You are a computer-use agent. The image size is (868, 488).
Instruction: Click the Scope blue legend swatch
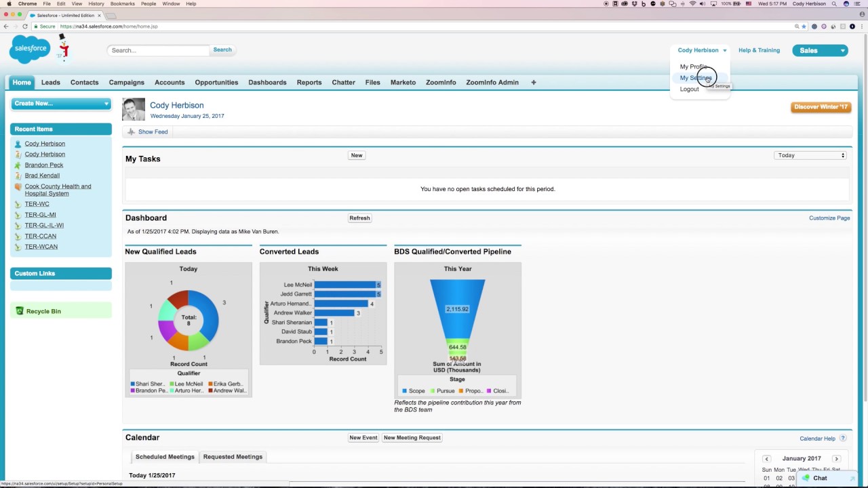tap(405, 391)
